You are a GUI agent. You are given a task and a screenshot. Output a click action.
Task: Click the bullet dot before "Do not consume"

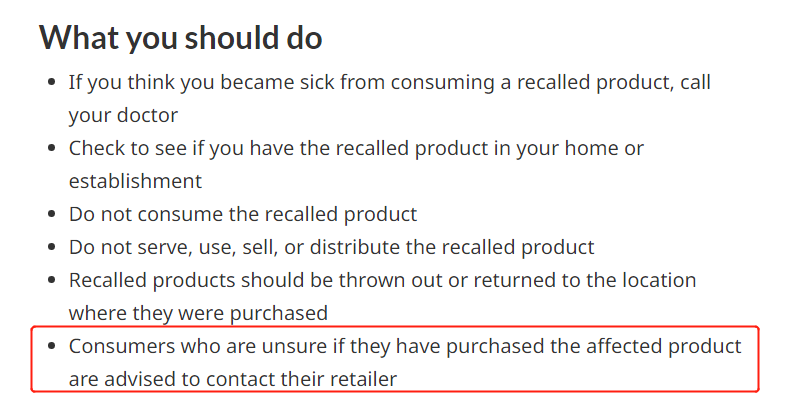pyautogui.click(x=51, y=214)
